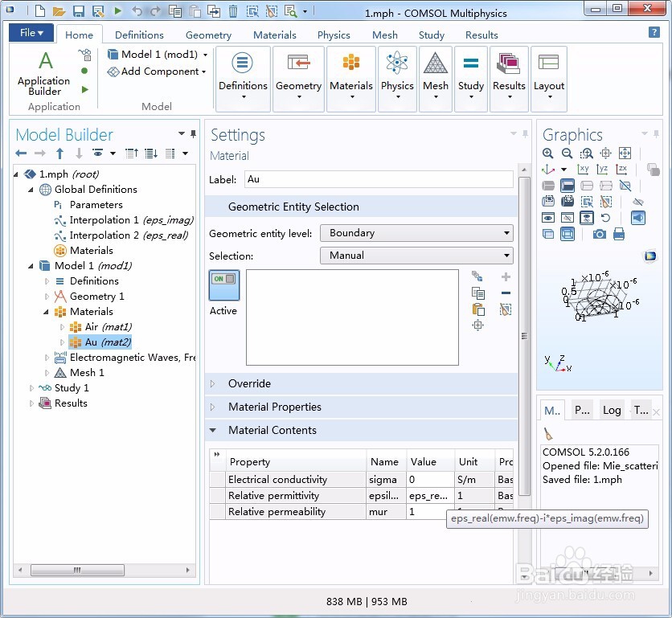Click the Label input field containing Au
This screenshot has height=618, width=672.
(379, 179)
